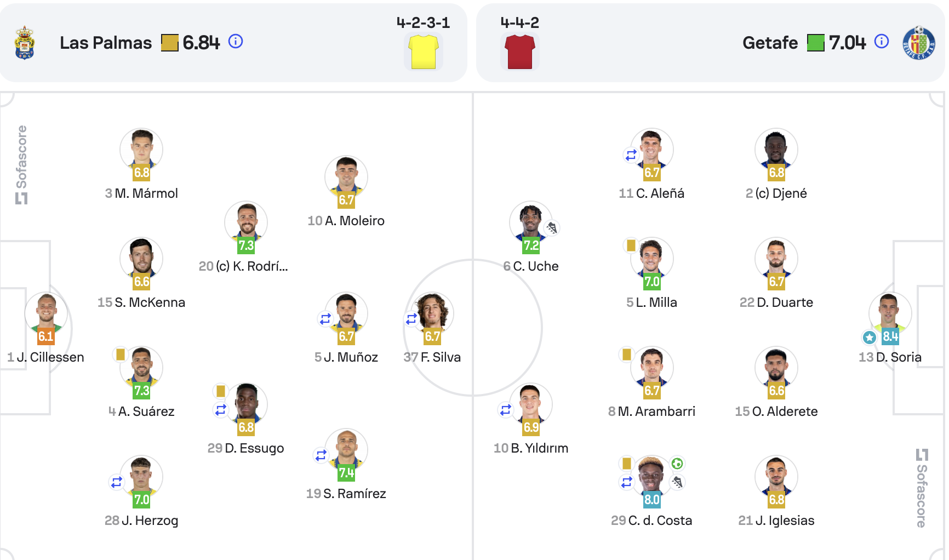
Task: Click the red Getafe jersey icon
Action: coord(520,52)
